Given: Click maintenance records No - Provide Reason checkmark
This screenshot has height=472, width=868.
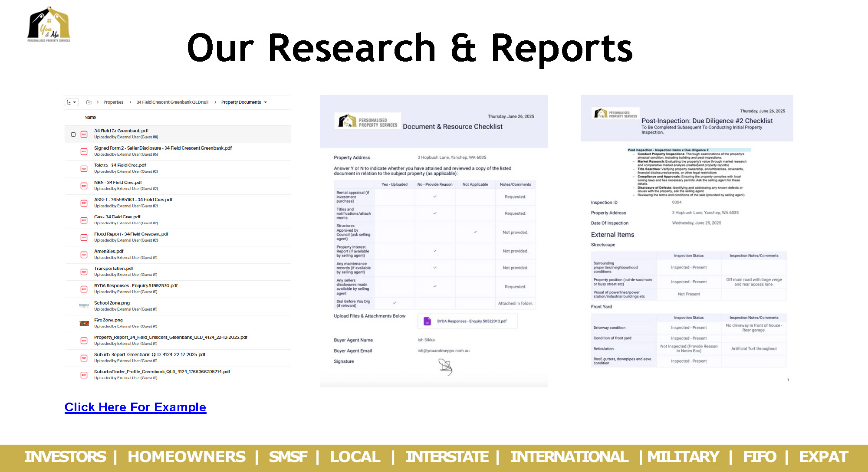Looking at the screenshot, I should tap(435, 268).
